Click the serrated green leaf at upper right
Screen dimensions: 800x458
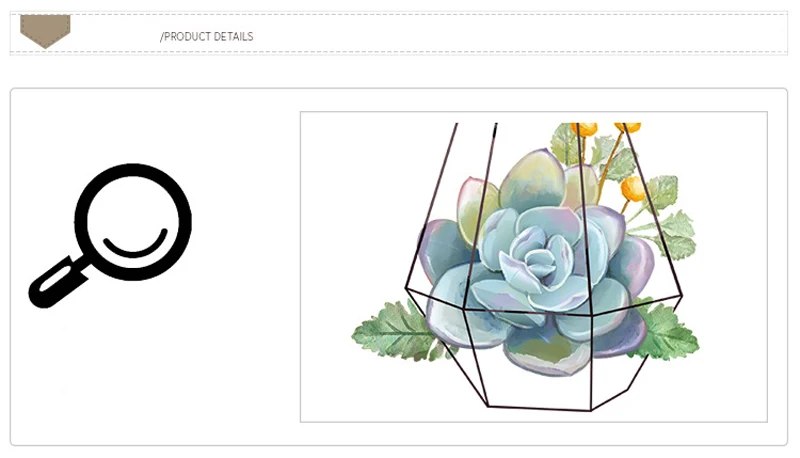point(673,232)
